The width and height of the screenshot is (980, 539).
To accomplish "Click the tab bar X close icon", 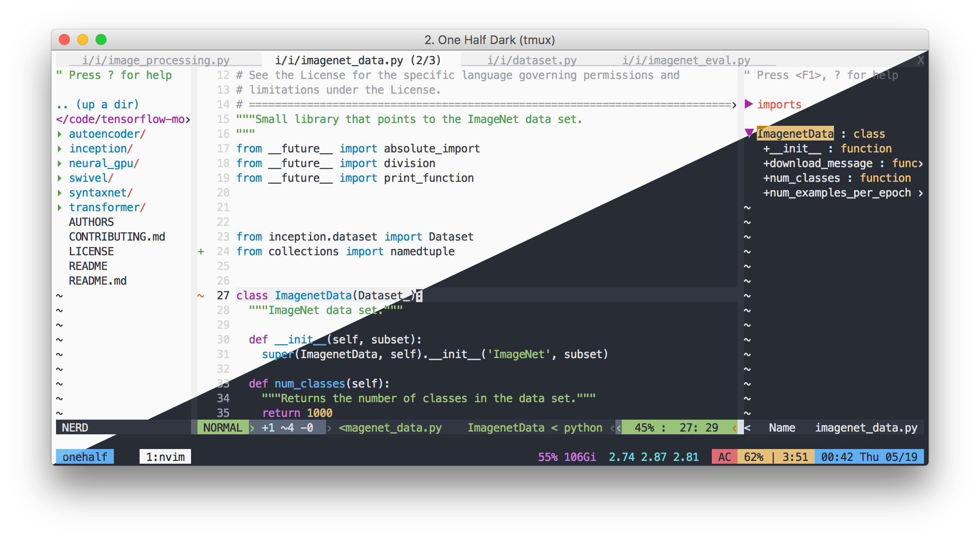I will coord(920,60).
